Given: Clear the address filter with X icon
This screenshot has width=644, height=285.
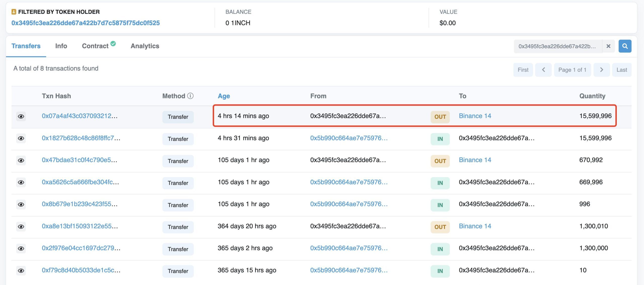Looking at the screenshot, I should [608, 46].
